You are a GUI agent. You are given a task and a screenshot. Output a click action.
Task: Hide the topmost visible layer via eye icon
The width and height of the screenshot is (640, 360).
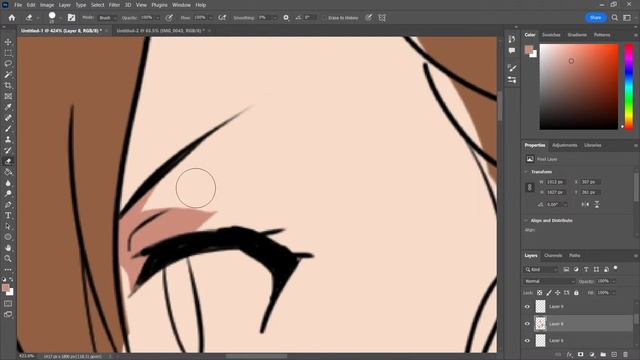[x=527, y=307]
